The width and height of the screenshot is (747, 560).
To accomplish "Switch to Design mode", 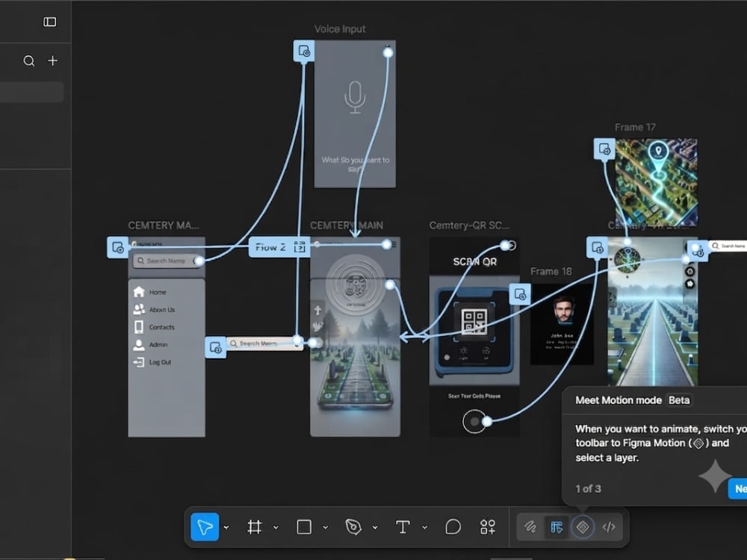I will [557, 527].
